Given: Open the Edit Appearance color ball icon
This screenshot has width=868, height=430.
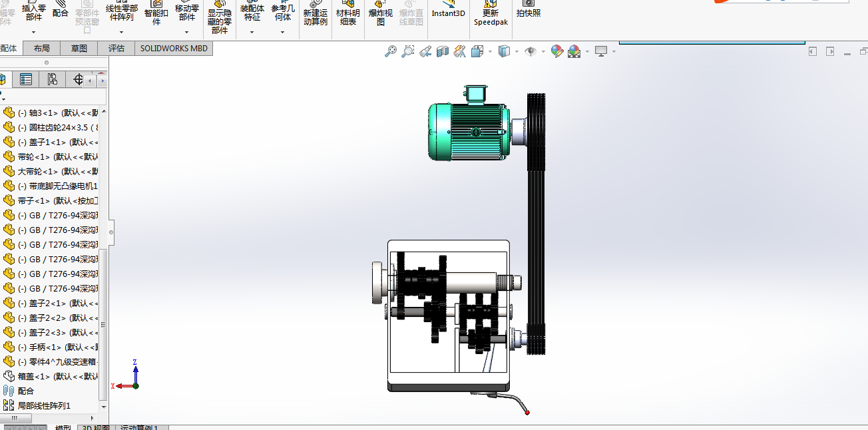Looking at the screenshot, I should (557, 51).
